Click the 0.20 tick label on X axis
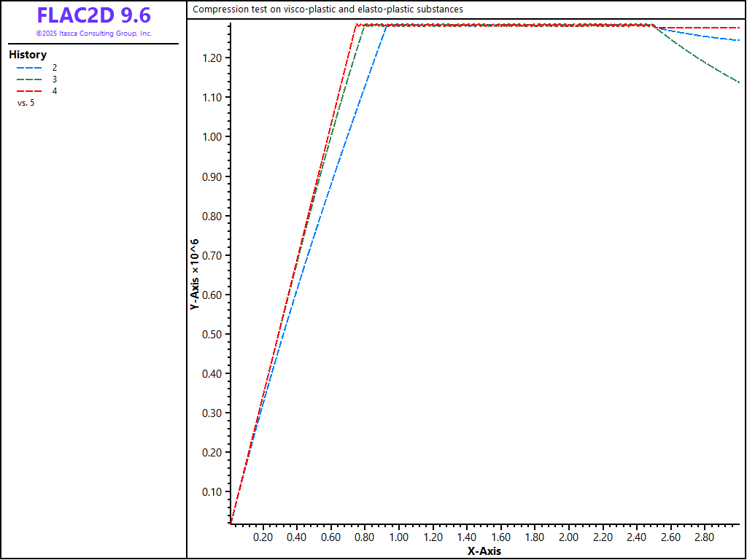Image resolution: width=747 pixels, height=560 pixels. [263, 537]
